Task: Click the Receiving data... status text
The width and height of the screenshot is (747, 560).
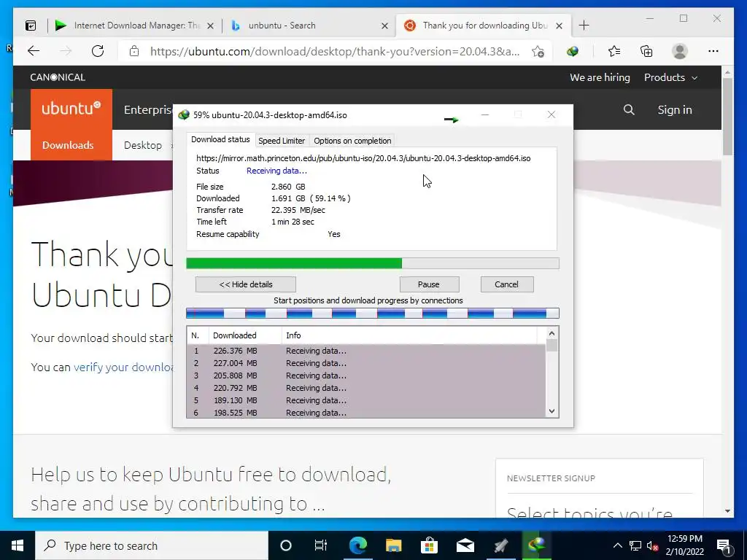Action: (276, 171)
